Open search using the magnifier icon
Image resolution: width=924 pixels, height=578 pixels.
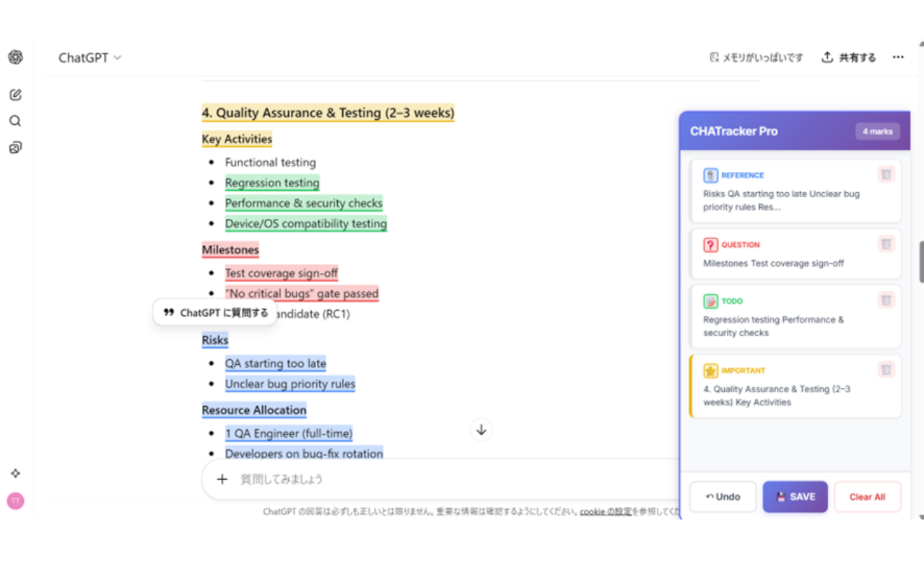[x=15, y=121]
